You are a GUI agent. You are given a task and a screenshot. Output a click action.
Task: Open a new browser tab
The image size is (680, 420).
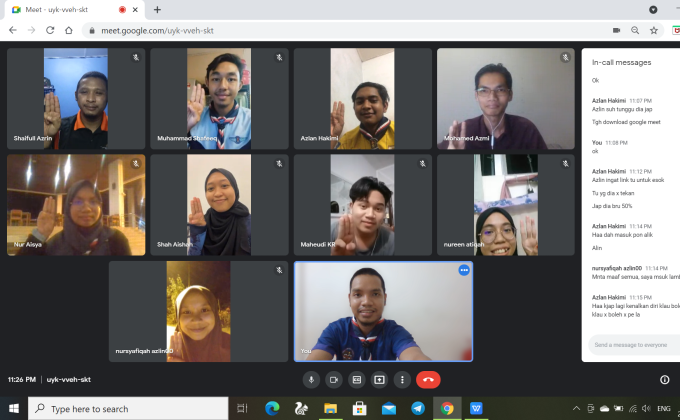tap(157, 10)
